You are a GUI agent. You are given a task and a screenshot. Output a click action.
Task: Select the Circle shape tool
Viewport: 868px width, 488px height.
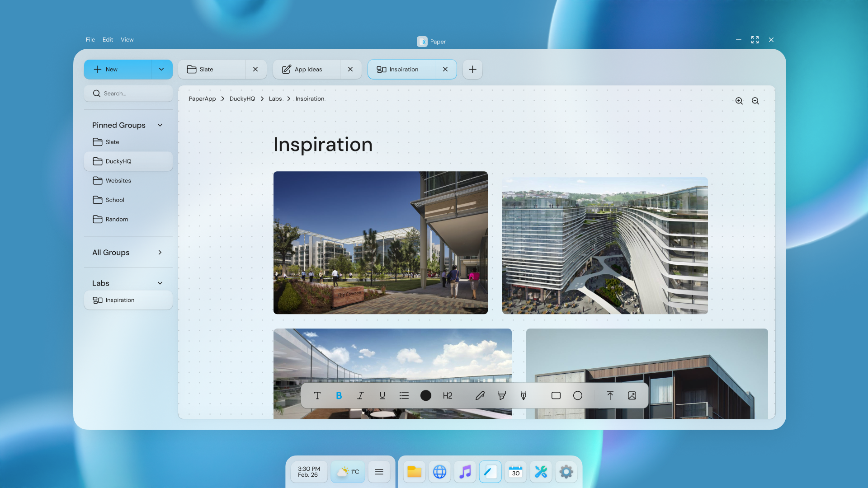578,396
